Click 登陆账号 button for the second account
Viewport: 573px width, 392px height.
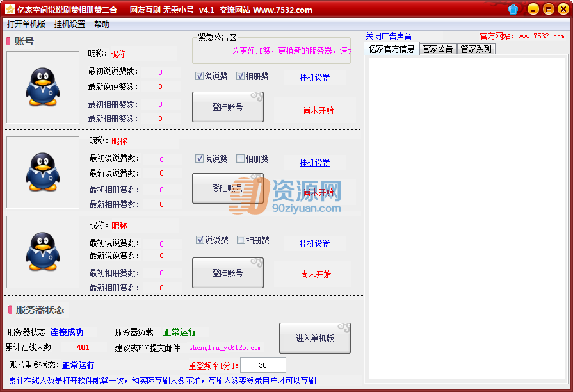pos(228,188)
